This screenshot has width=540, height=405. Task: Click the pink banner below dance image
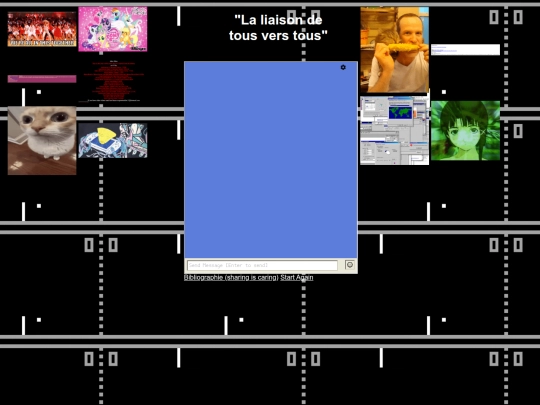(x=42, y=79)
